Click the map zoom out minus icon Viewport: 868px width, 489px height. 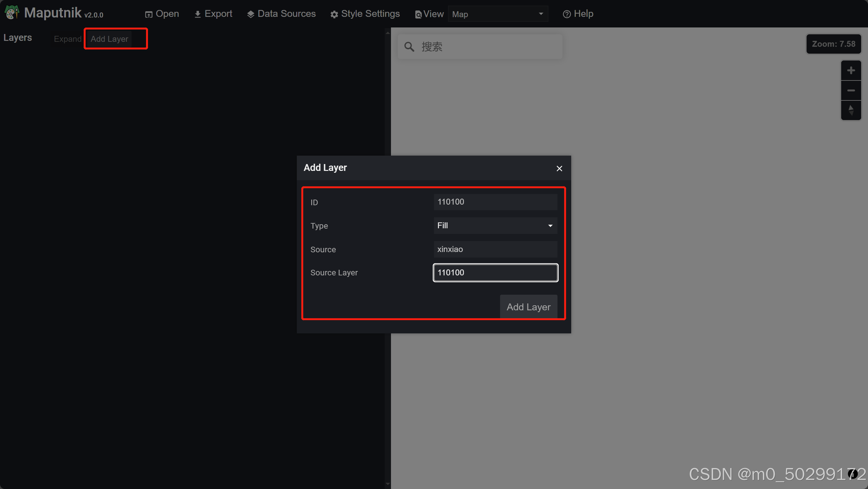click(851, 90)
